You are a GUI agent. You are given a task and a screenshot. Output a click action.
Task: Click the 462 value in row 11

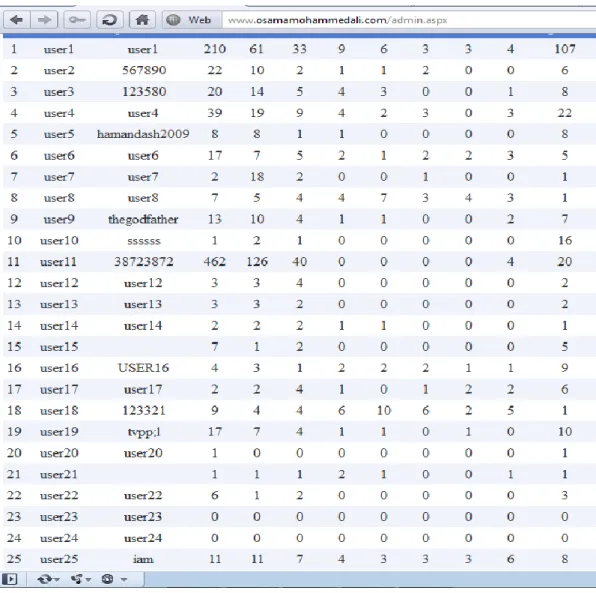(214, 262)
